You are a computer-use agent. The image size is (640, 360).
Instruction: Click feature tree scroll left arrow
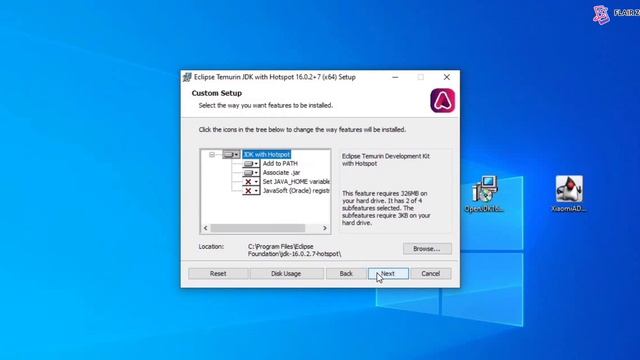[206, 228]
